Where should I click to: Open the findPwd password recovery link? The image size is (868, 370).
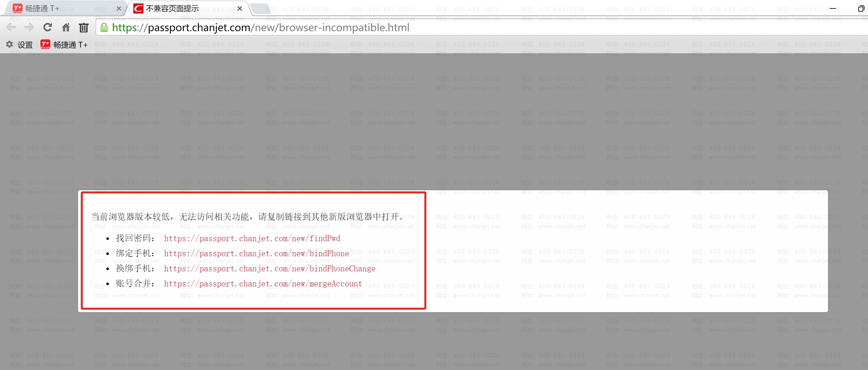point(252,238)
